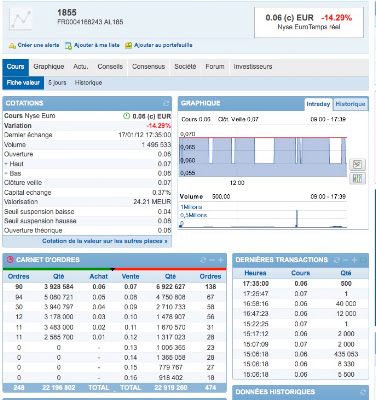Expand the Carnet d'ordres panel with plus
Viewport: 376px width, 400px height.
[x=221, y=260]
